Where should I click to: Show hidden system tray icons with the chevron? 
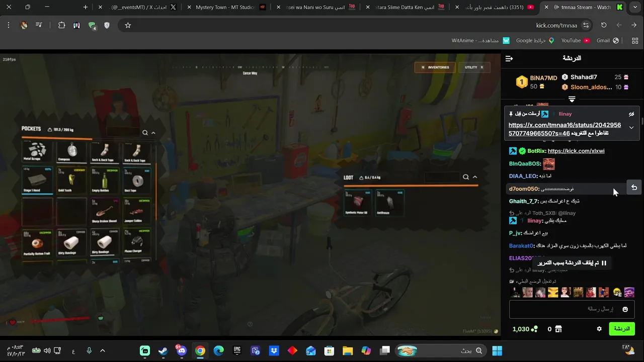point(103,350)
